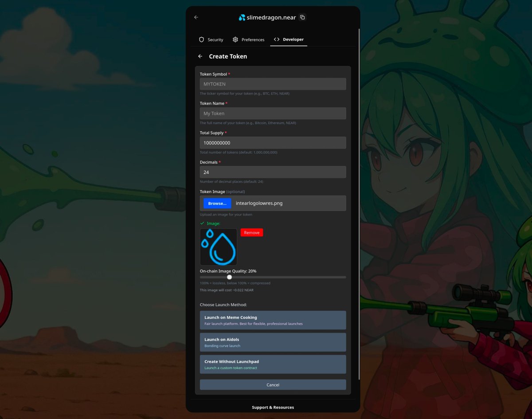Open the Support & Resources section
The height and width of the screenshot is (419, 532).
coord(273,407)
